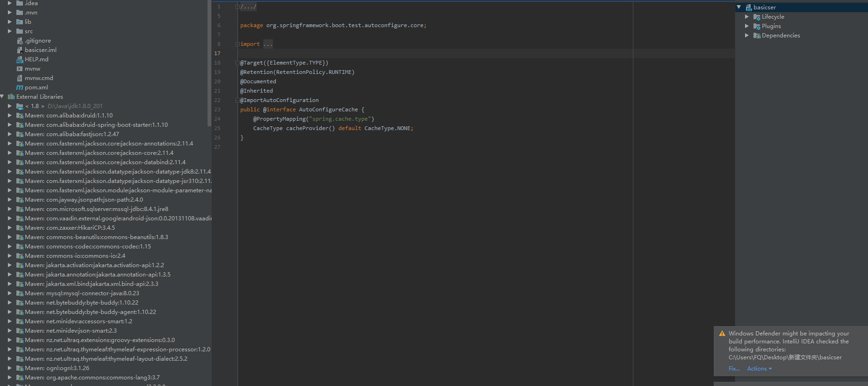Expand the JDK 1.8 library node
This screenshot has height=386, width=868.
pyautogui.click(x=9, y=106)
